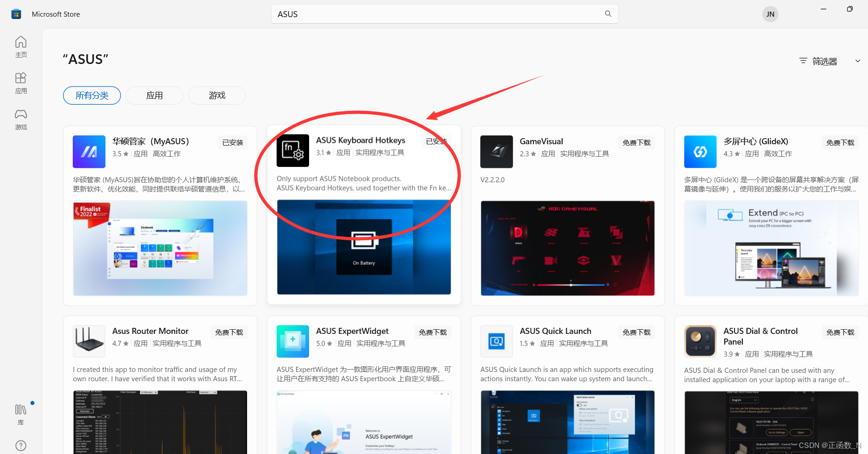This screenshot has width=868, height=454.
Task: Click the filter lines icon beside 筛选器
Action: coord(803,61)
